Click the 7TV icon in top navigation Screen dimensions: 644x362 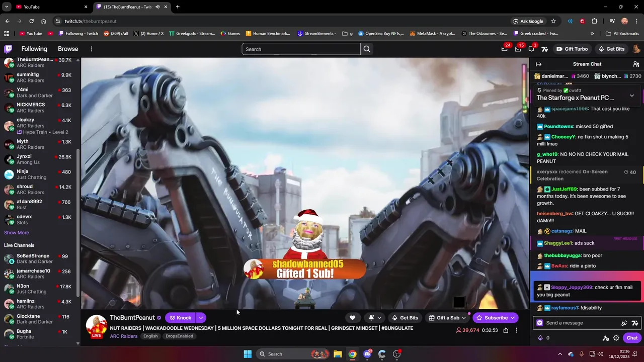click(544, 49)
